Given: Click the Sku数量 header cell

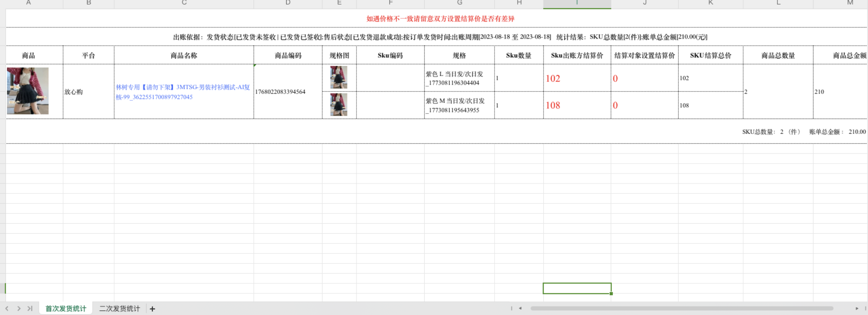Looking at the screenshot, I should [519, 55].
